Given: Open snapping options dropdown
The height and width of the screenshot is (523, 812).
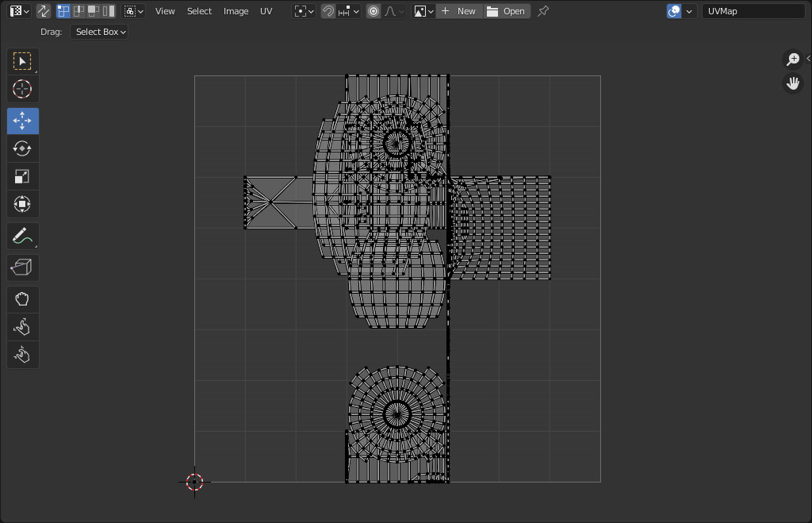Looking at the screenshot, I should (349, 11).
